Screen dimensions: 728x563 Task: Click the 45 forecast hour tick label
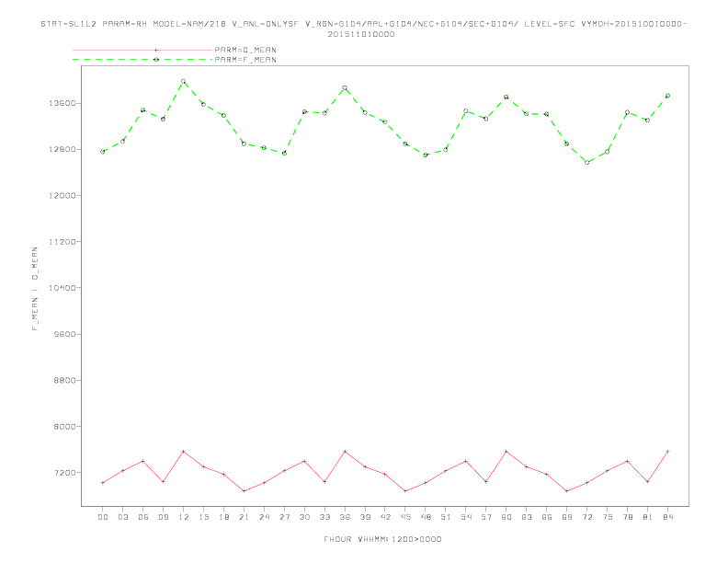pyautogui.click(x=405, y=517)
